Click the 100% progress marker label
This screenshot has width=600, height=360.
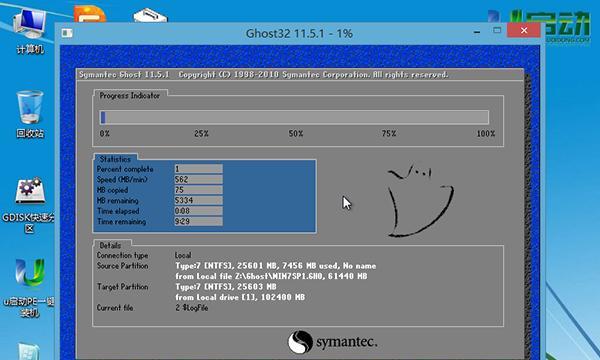pos(486,134)
